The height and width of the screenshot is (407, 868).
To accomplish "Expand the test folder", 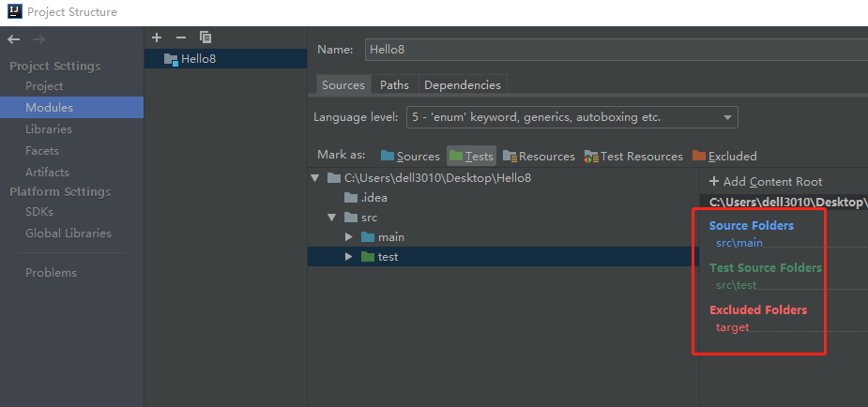I will coord(349,257).
